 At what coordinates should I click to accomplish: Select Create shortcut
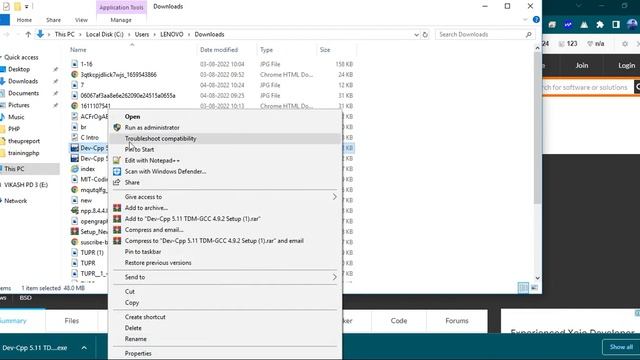pyautogui.click(x=145, y=317)
